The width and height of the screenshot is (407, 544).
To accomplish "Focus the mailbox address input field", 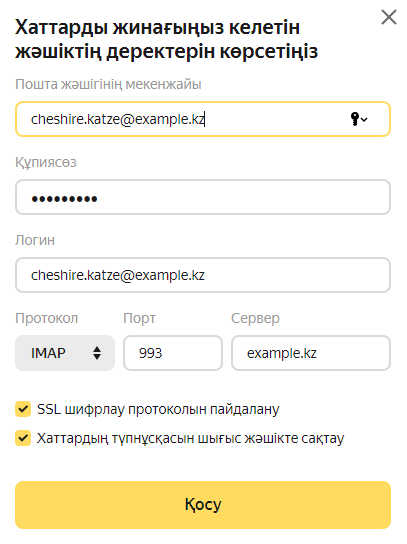I will click(203, 119).
